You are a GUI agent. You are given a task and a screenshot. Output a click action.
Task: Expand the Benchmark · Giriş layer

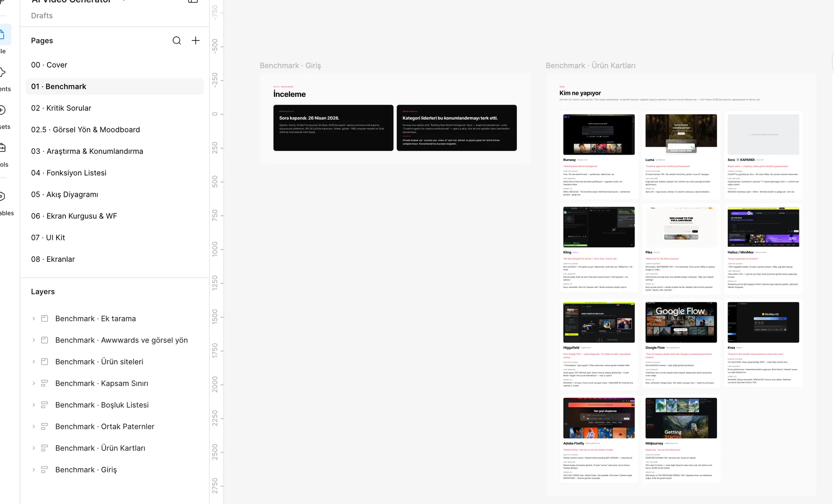34,470
